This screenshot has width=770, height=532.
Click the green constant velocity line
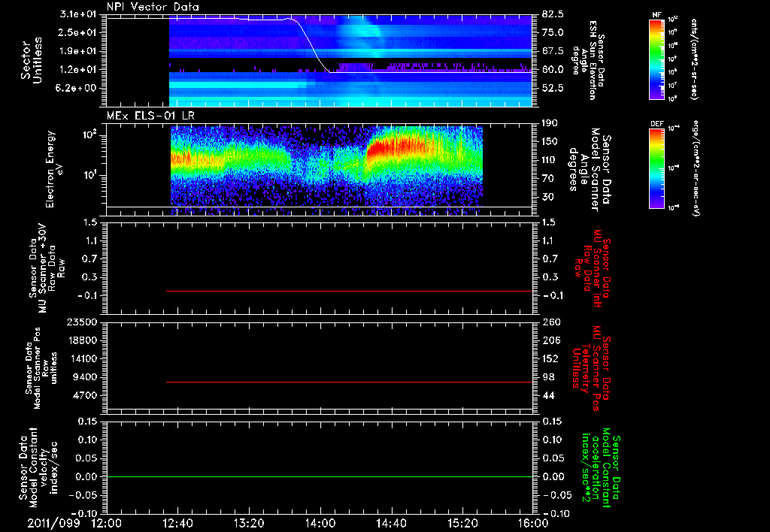tap(319, 476)
